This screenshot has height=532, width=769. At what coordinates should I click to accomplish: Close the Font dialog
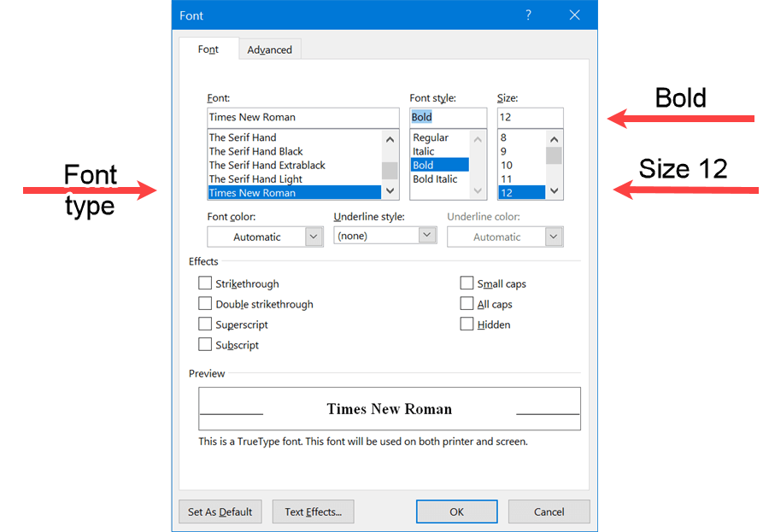point(574,15)
